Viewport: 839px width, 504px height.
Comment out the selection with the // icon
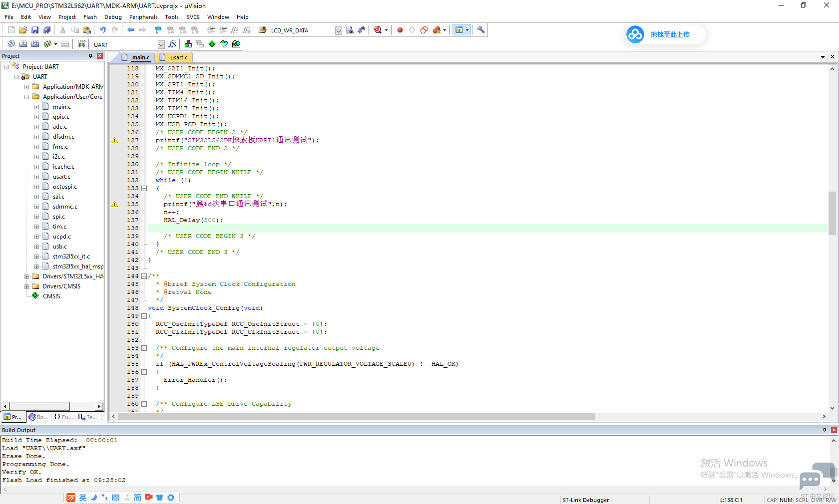(x=235, y=30)
